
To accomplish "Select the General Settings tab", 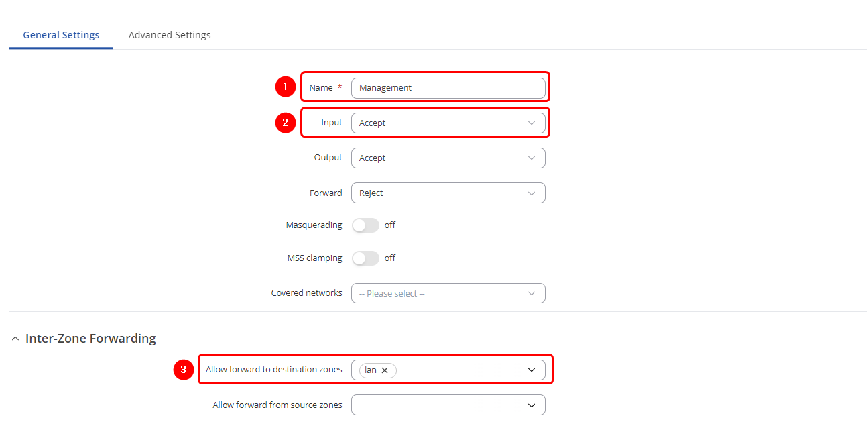I will point(61,35).
